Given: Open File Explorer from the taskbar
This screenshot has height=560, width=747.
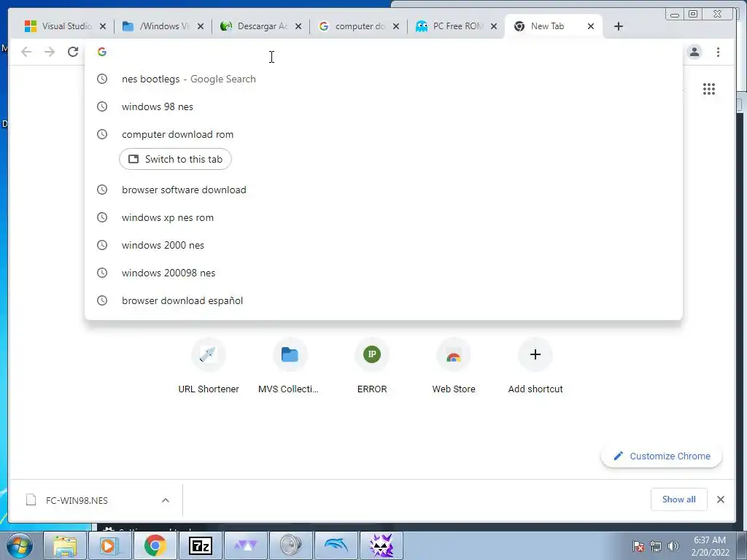Looking at the screenshot, I should coord(65,545).
